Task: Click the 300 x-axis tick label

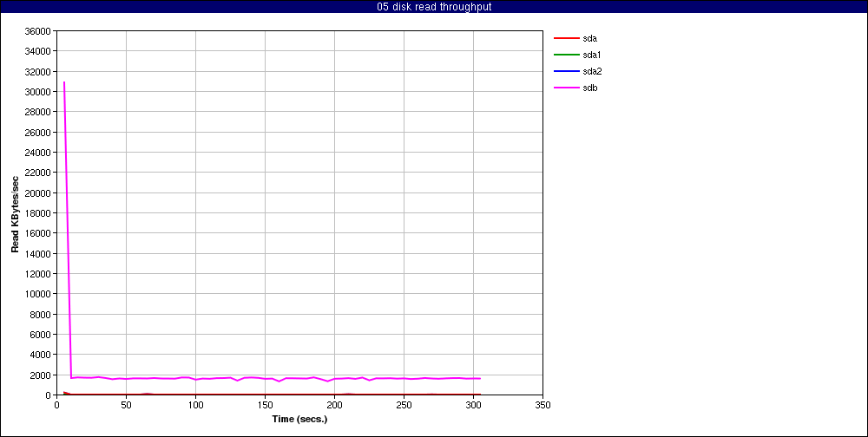Action: click(x=473, y=405)
